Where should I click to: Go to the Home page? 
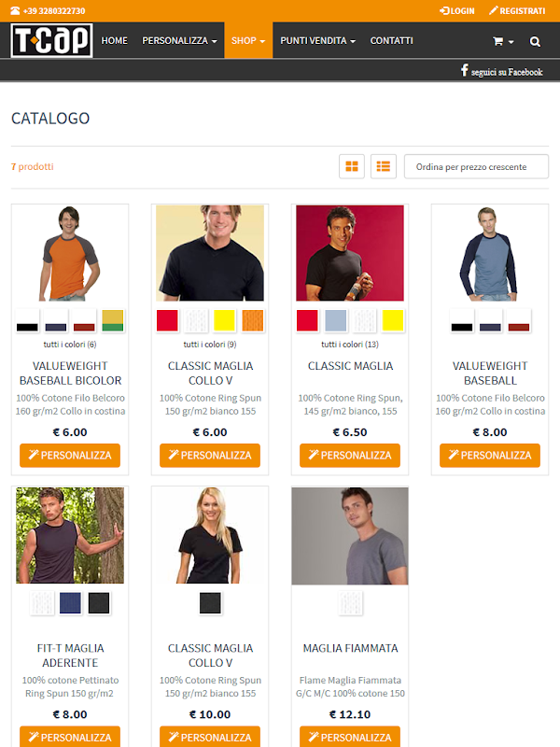point(114,40)
